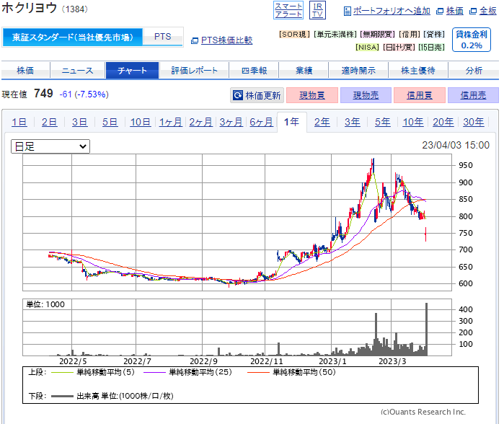Switch to the PTS market tab
Screen dimensions: 504x424
pyautogui.click(x=163, y=37)
